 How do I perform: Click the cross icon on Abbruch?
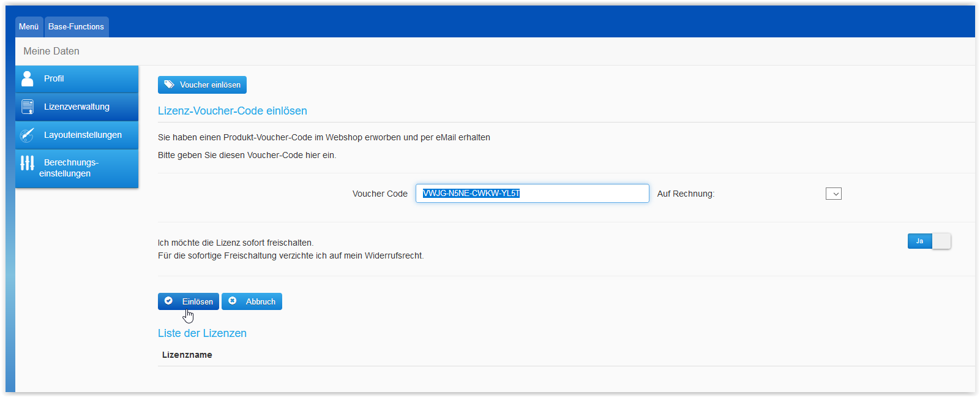coord(233,301)
